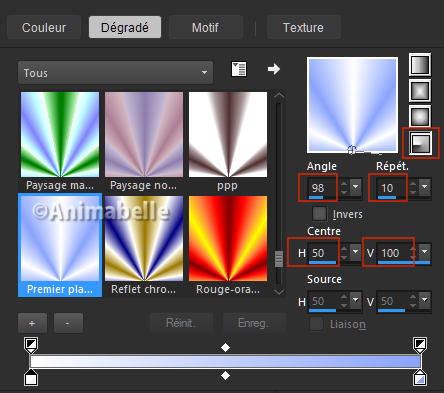Switch to the Texture tab
The height and width of the screenshot is (393, 444).
click(x=303, y=27)
